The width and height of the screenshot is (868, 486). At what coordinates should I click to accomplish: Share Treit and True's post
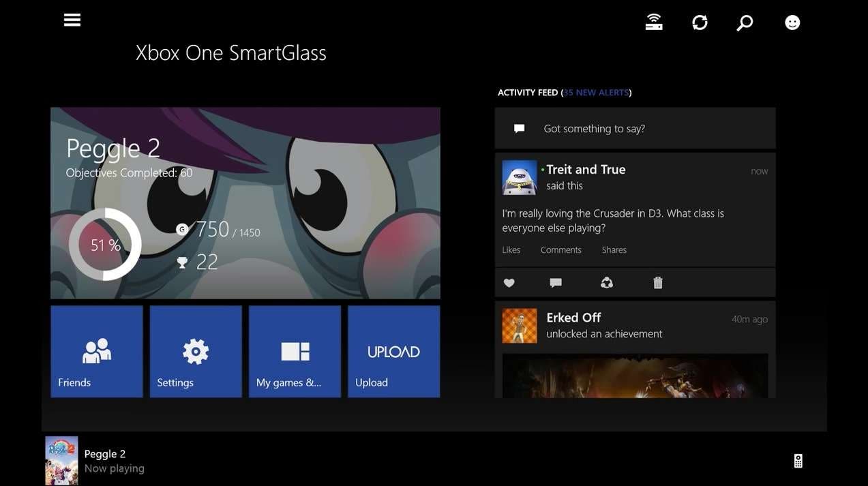point(607,282)
